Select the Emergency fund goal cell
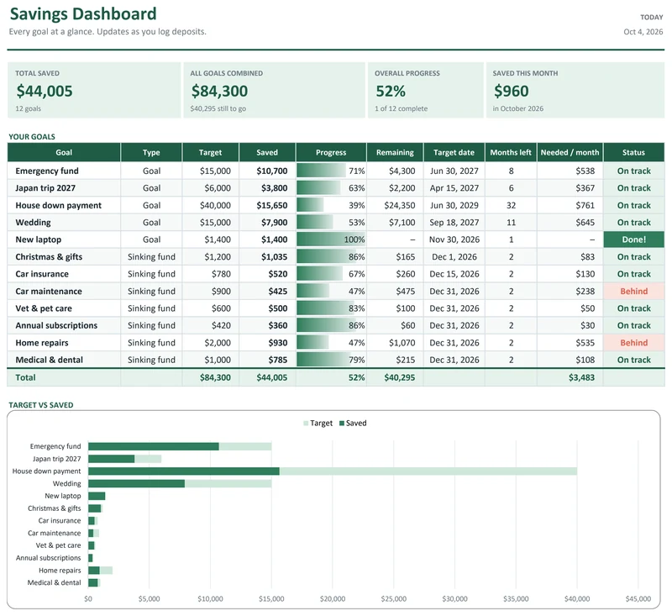 (64, 171)
